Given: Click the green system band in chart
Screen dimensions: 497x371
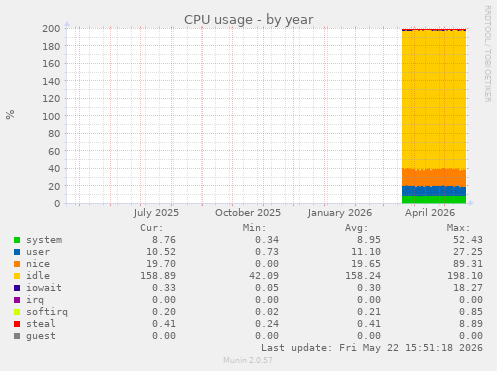Looking at the screenshot, I should click(x=434, y=200).
